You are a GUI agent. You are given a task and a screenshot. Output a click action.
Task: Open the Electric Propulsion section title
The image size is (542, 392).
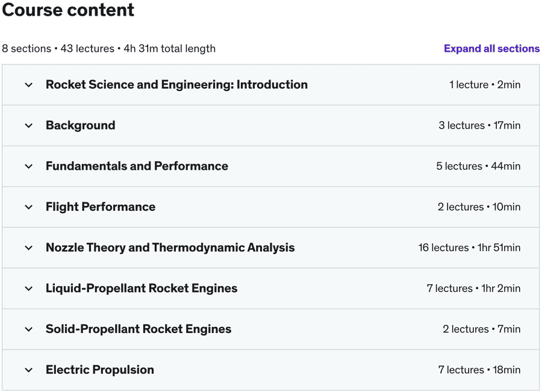[100, 370]
